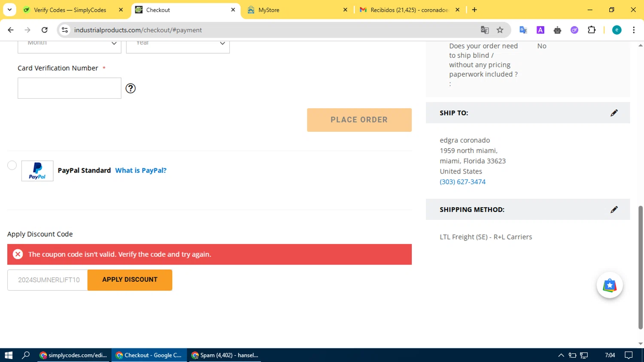Select PayPal Standard radio button
The width and height of the screenshot is (644, 362).
point(12,165)
